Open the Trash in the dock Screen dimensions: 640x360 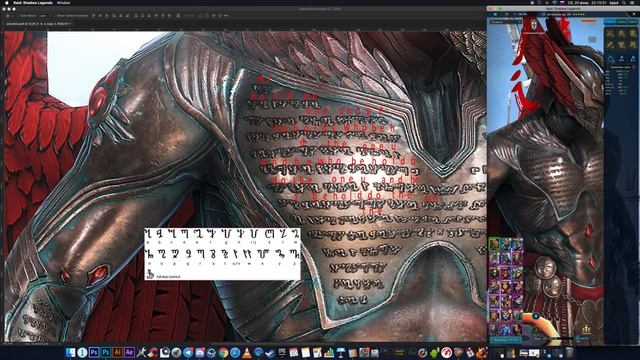point(569,352)
